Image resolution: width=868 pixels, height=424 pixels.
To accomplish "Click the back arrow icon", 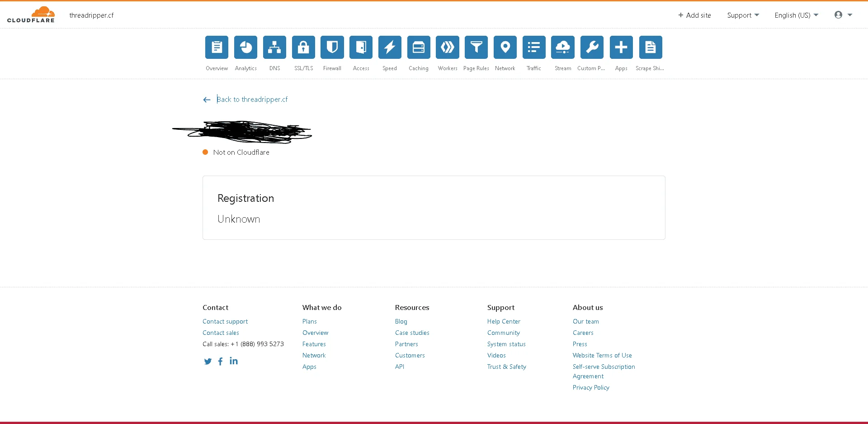I will 207,100.
